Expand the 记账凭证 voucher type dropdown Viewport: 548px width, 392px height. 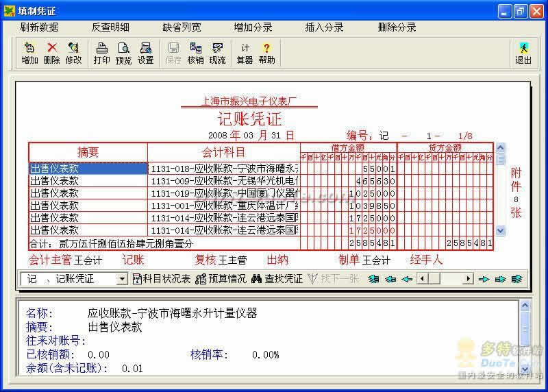[122, 279]
